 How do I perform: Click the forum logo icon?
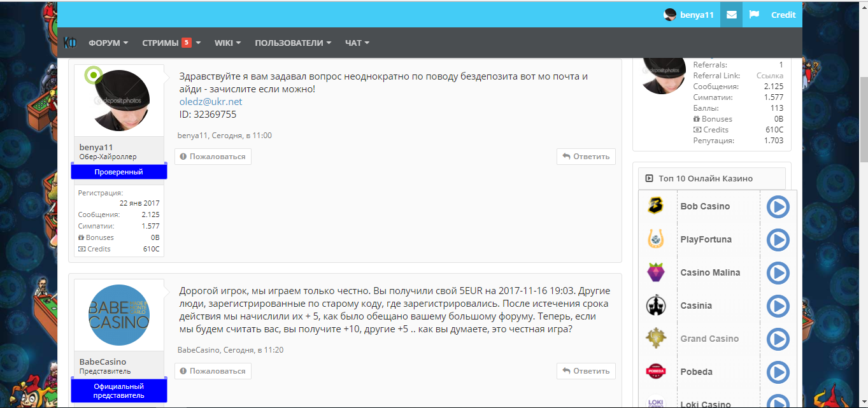[70, 43]
